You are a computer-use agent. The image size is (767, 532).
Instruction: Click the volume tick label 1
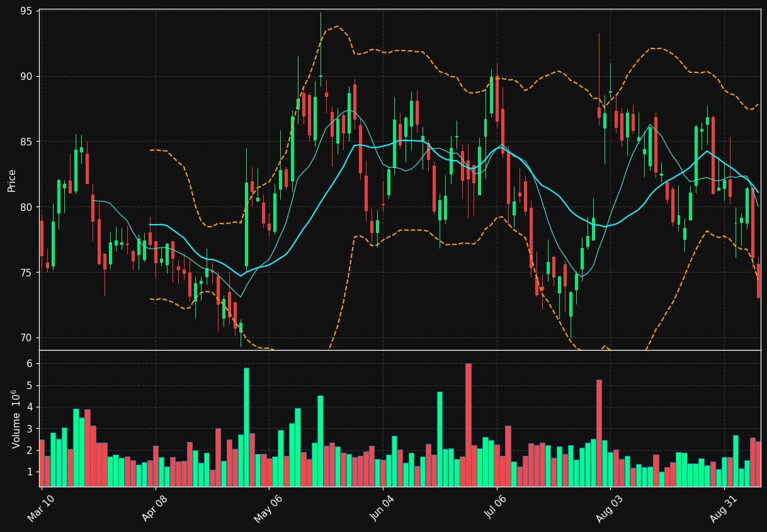click(x=30, y=472)
